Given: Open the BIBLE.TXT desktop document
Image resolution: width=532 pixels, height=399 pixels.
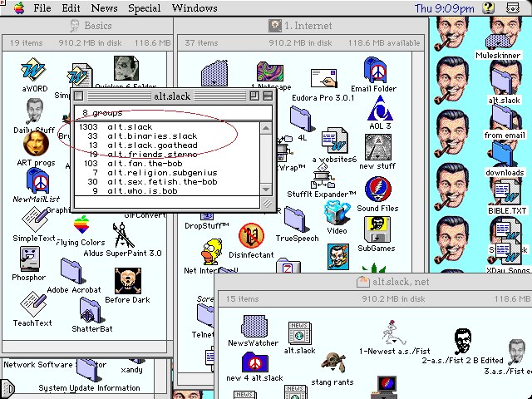Looking at the screenshot, I should tap(507, 192).
